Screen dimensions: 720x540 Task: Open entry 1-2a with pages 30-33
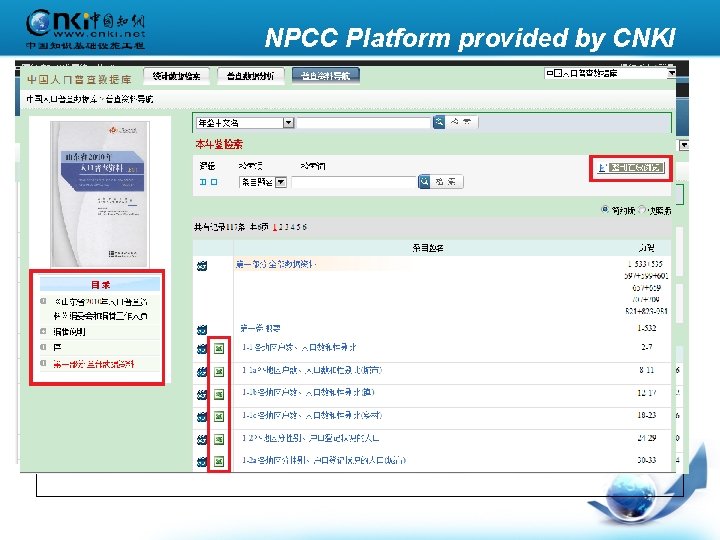(x=324, y=460)
